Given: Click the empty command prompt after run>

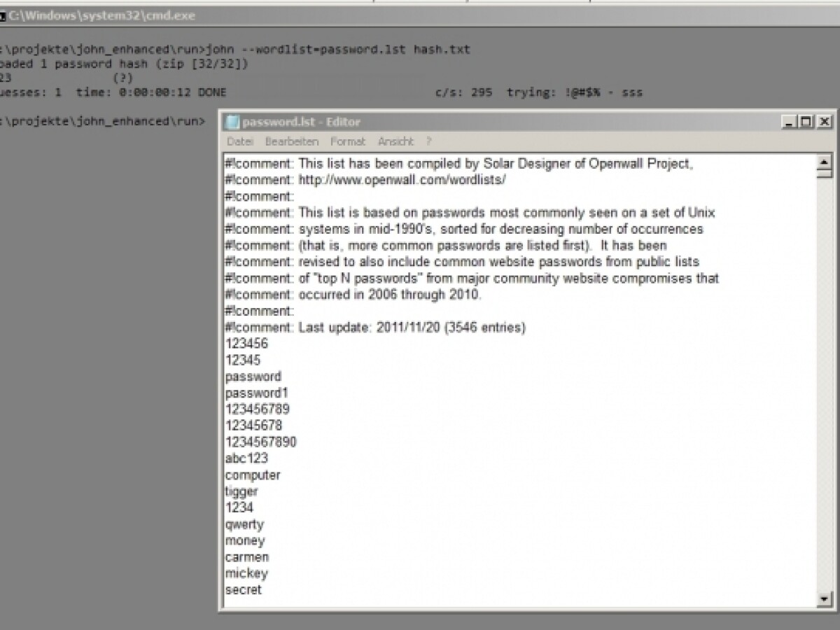Looking at the screenshot, I should [x=210, y=122].
